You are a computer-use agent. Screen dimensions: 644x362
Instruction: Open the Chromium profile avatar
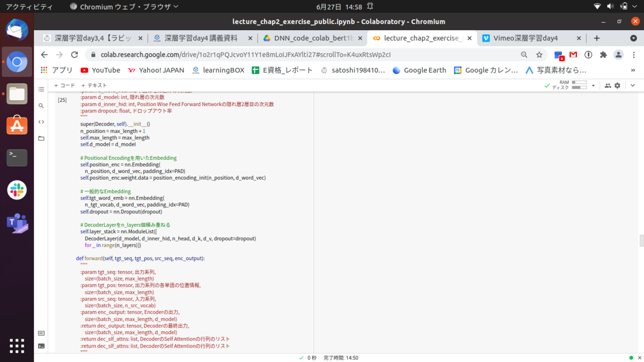pyautogui.click(x=618, y=55)
